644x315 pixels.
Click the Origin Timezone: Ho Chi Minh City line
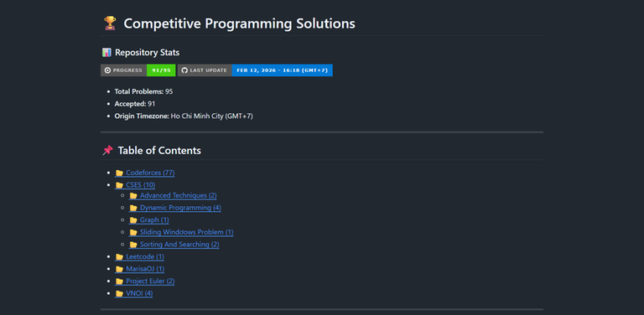[184, 116]
